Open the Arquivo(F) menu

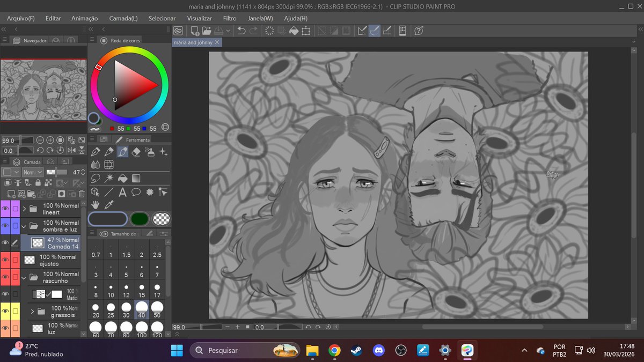pos(21,18)
